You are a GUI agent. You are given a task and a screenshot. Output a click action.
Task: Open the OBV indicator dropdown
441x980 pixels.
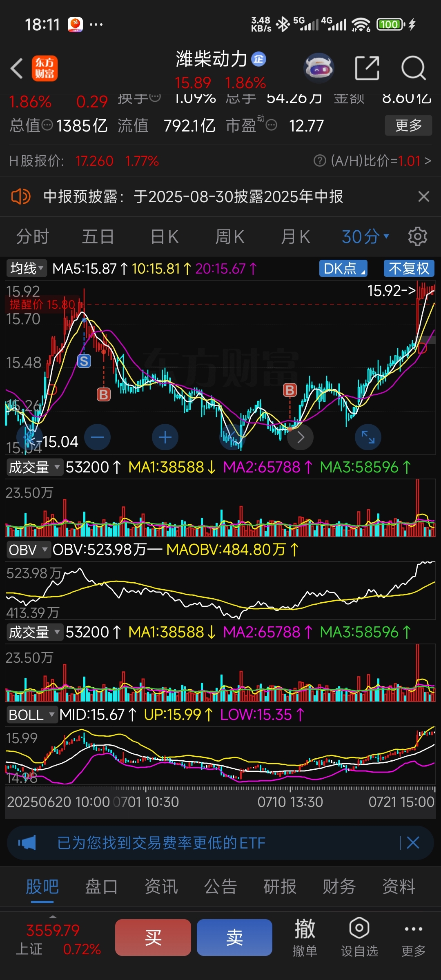(x=29, y=550)
